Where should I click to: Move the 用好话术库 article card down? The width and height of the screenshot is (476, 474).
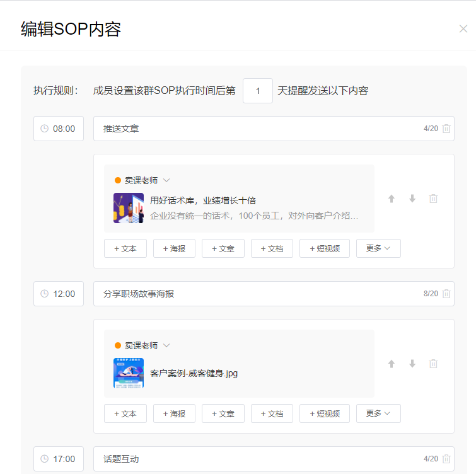point(412,199)
